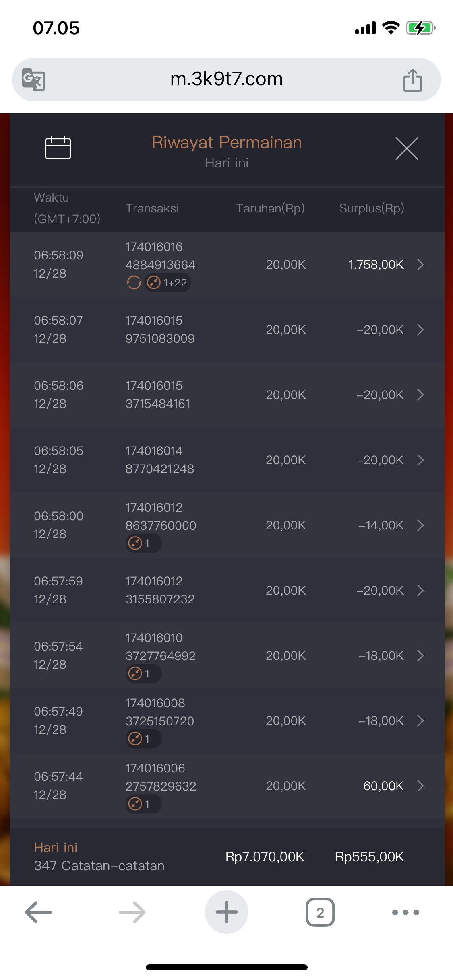Screen dimensions: 453x980
Task: Tap the browser forward arrow
Action: pyautogui.click(x=132, y=912)
